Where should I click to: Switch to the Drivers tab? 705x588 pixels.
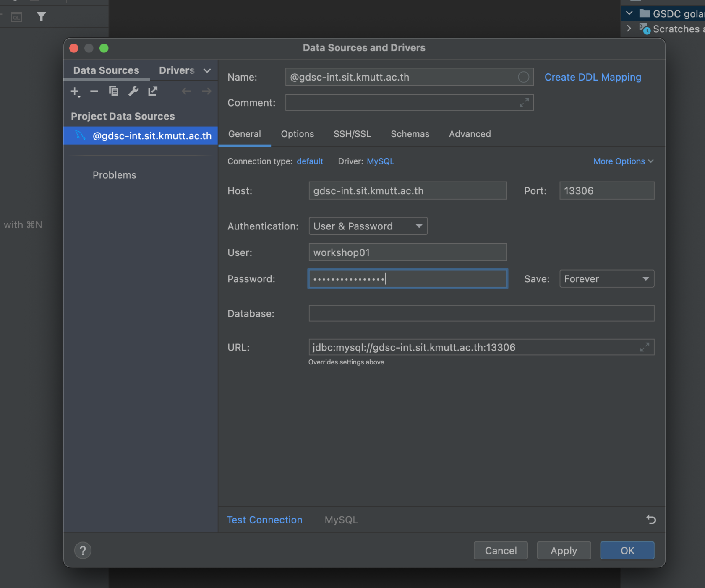pos(177,70)
